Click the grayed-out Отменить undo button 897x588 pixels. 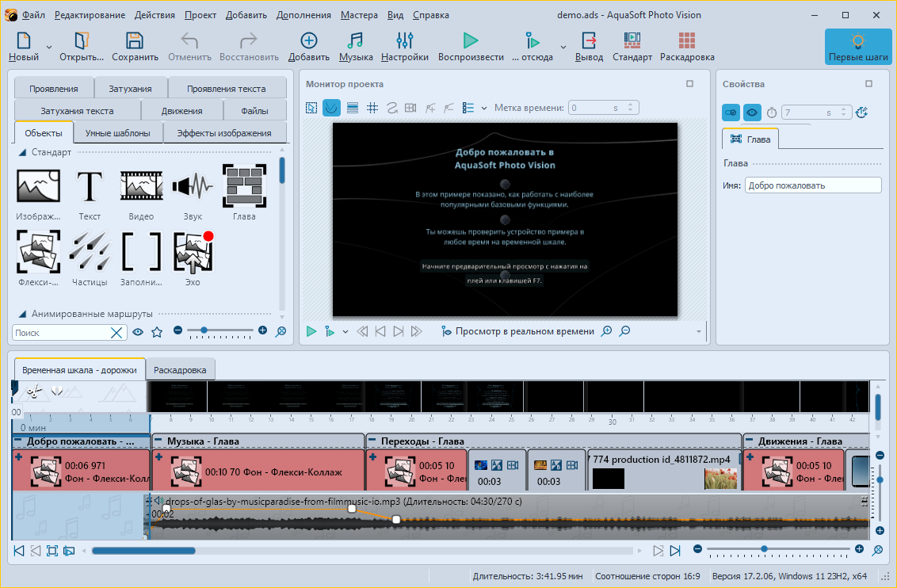[189, 46]
